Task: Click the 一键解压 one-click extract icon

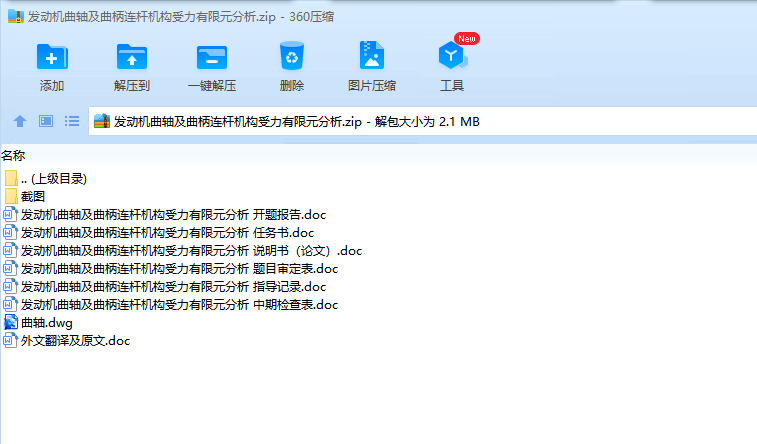Action: click(x=211, y=57)
